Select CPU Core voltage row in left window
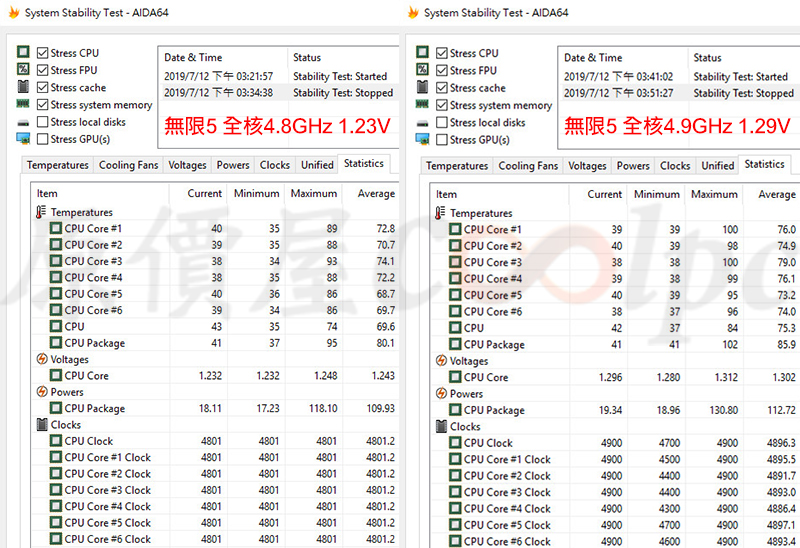The image size is (800, 548). (215, 376)
